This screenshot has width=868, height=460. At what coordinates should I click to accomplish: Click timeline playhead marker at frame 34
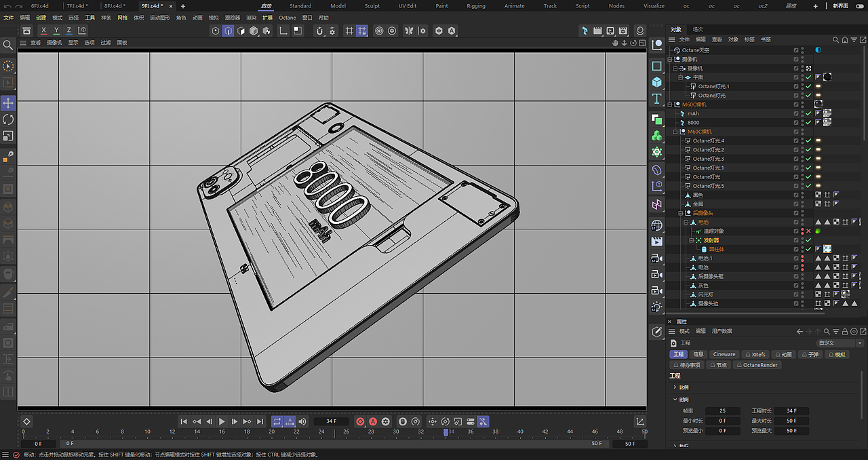coord(446,432)
